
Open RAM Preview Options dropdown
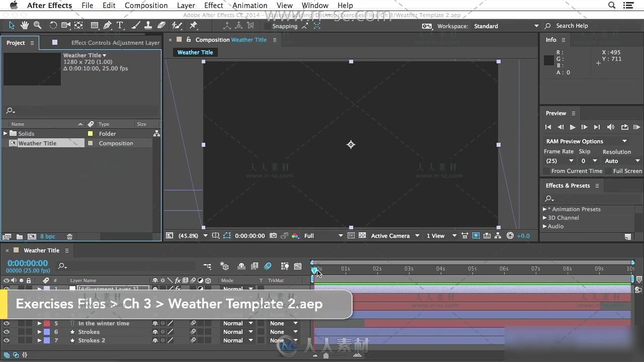[587, 141]
